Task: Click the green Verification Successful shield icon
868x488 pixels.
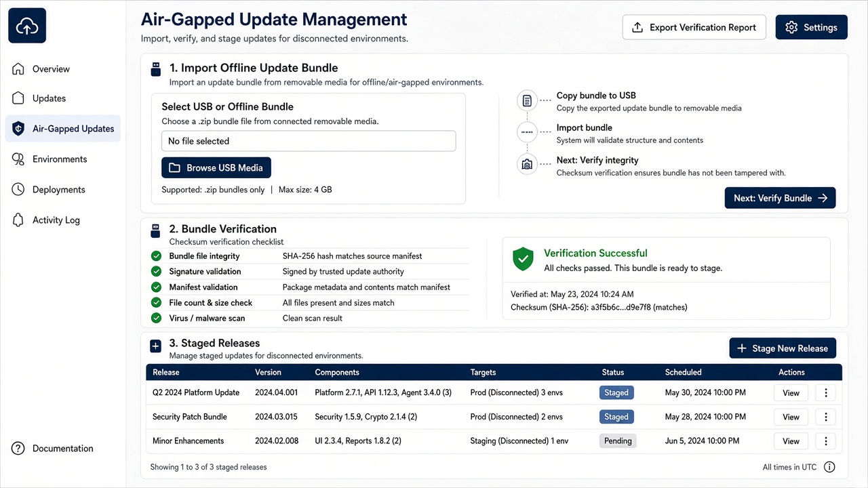Action: click(523, 259)
